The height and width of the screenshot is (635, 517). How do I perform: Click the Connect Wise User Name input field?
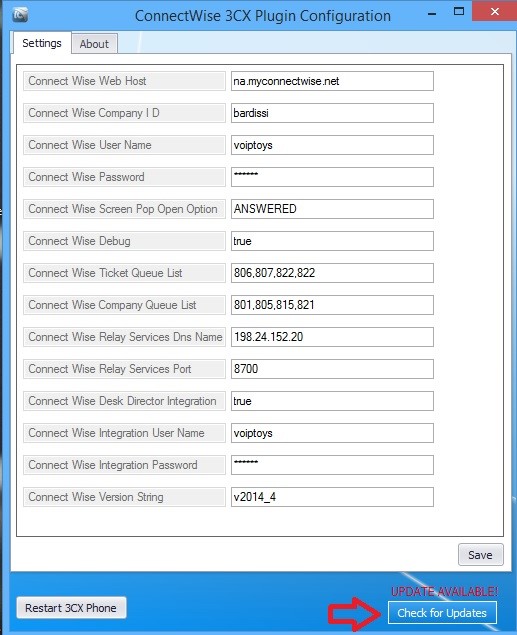(332, 145)
